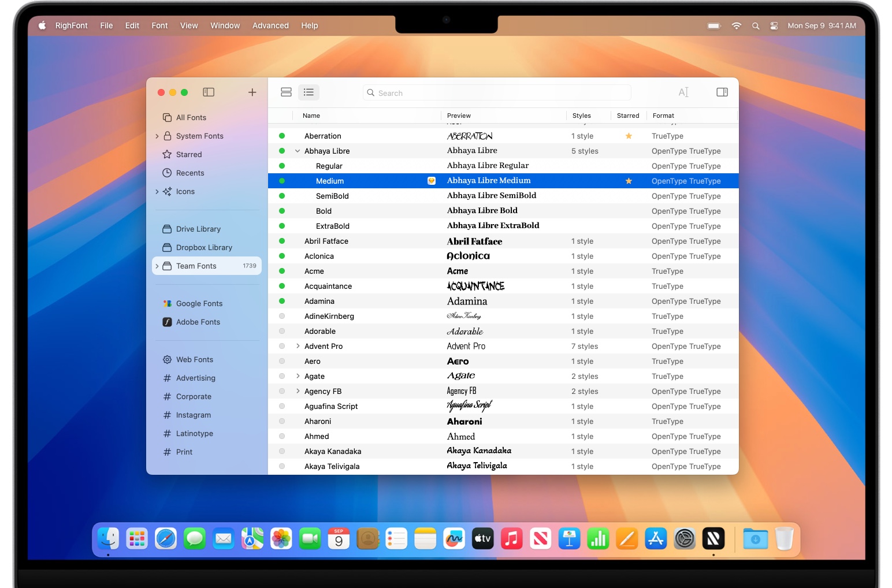Open Spotlight search in the menu bar

[x=756, y=25]
